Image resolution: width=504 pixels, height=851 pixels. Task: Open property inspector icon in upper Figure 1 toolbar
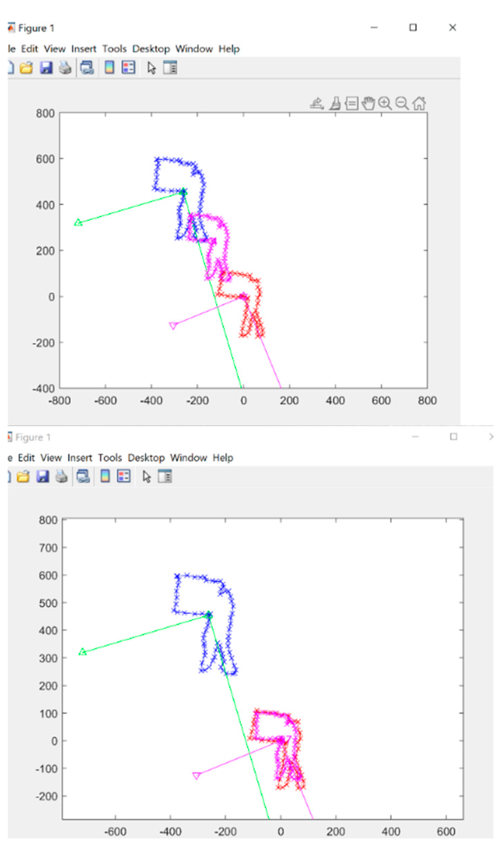pos(170,67)
